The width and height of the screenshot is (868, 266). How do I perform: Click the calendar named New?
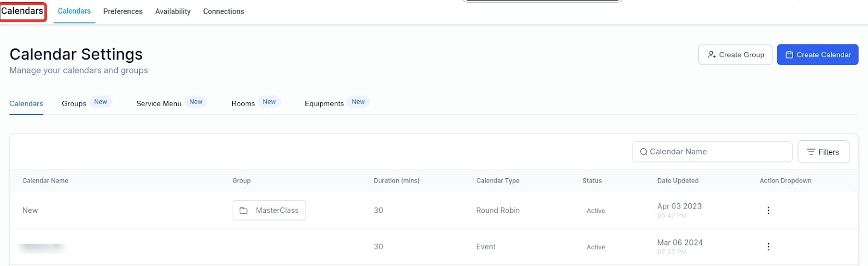[30, 210]
